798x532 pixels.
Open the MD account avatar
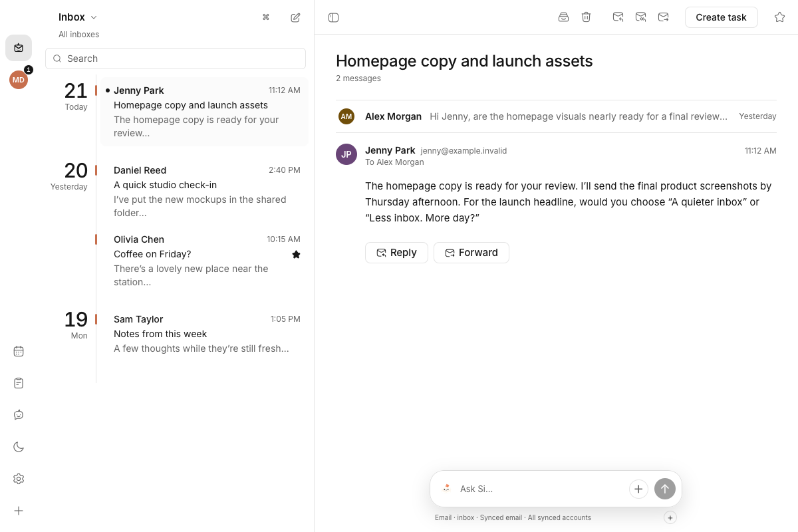tap(19, 80)
